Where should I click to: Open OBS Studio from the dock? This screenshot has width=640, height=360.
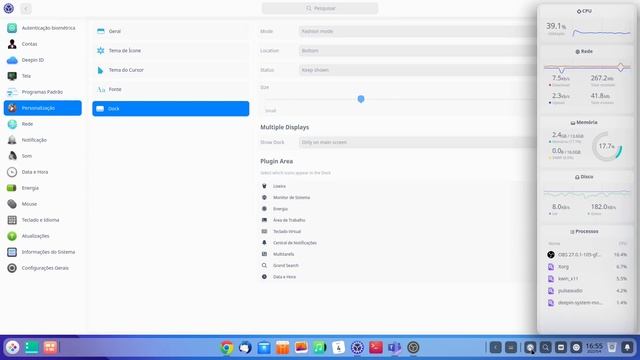[413, 348]
